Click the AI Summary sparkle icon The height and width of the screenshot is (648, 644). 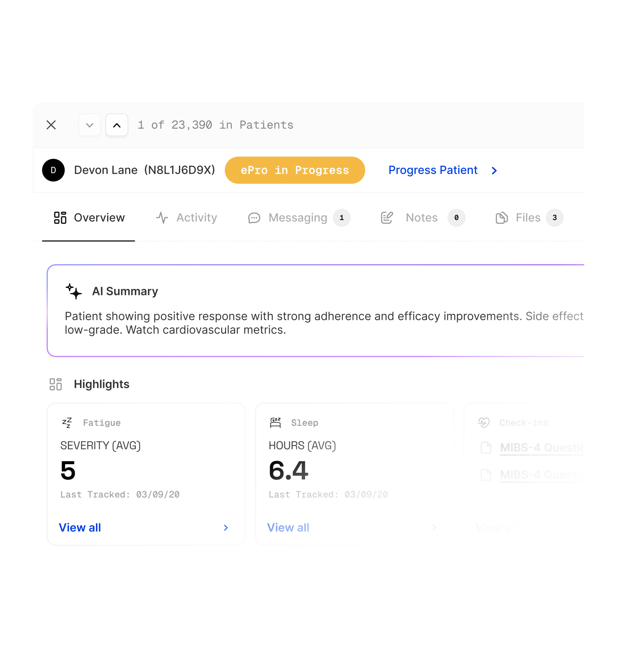click(x=74, y=292)
